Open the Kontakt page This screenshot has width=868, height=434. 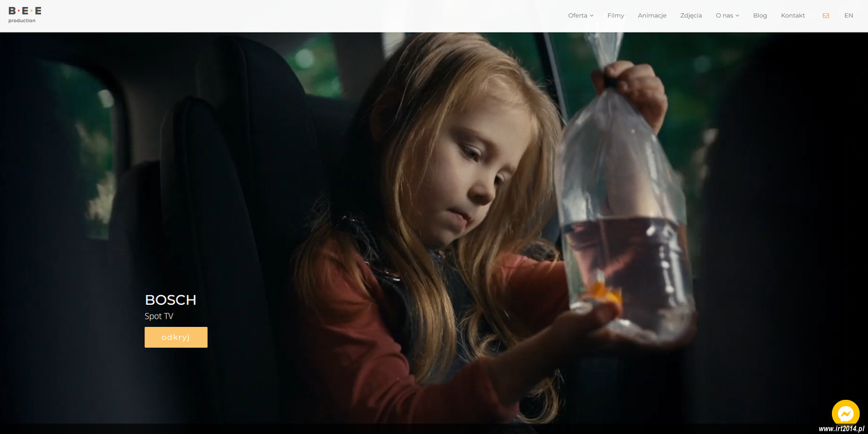point(793,15)
